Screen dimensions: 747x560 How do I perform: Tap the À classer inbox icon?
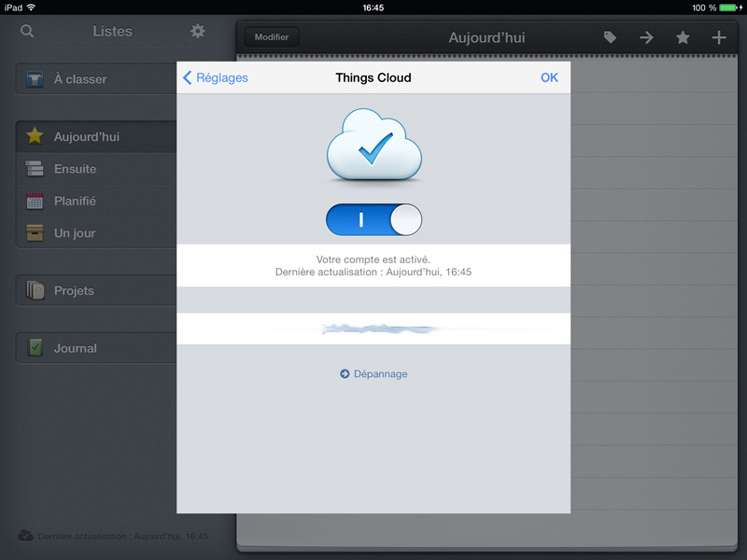[35, 79]
